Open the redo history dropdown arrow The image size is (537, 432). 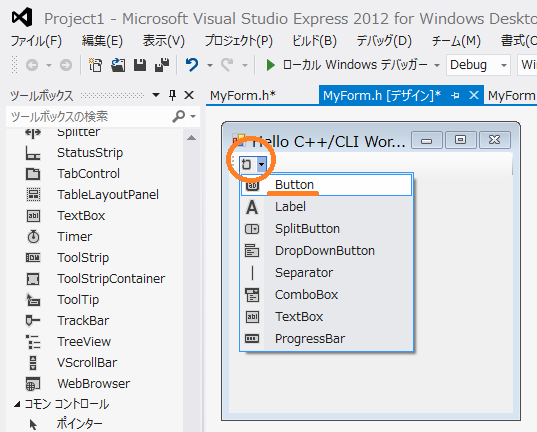[245, 65]
